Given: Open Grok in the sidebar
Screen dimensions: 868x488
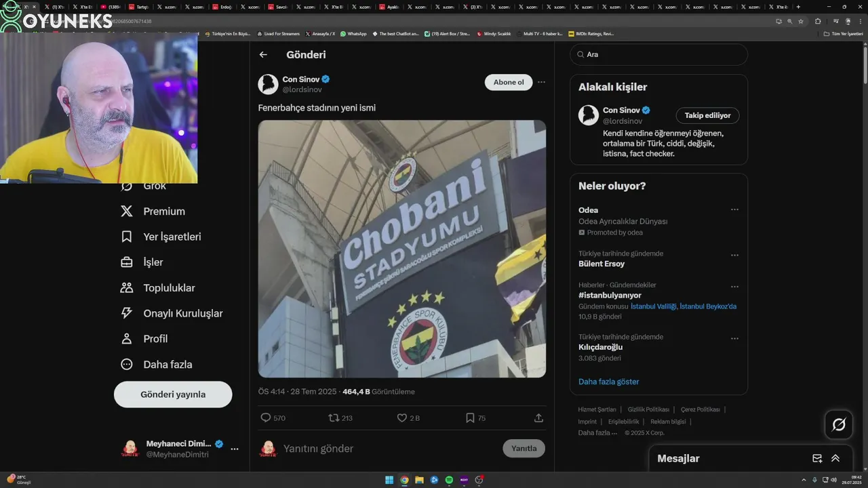Looking at the screenshot, I should 143,186.
